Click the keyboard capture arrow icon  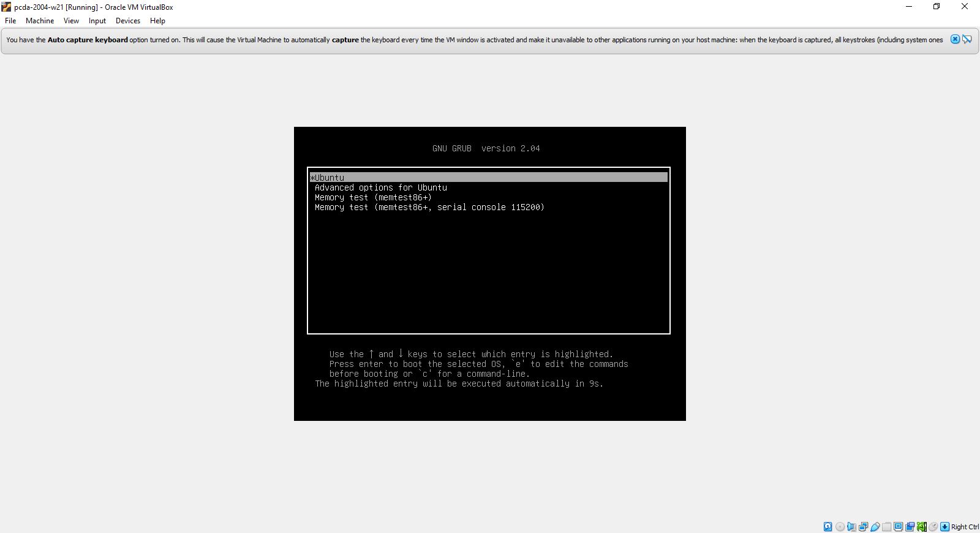pos(945,527)
